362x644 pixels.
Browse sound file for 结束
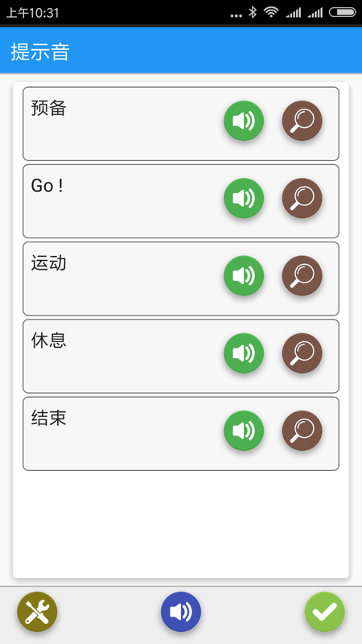pos(302,431)
